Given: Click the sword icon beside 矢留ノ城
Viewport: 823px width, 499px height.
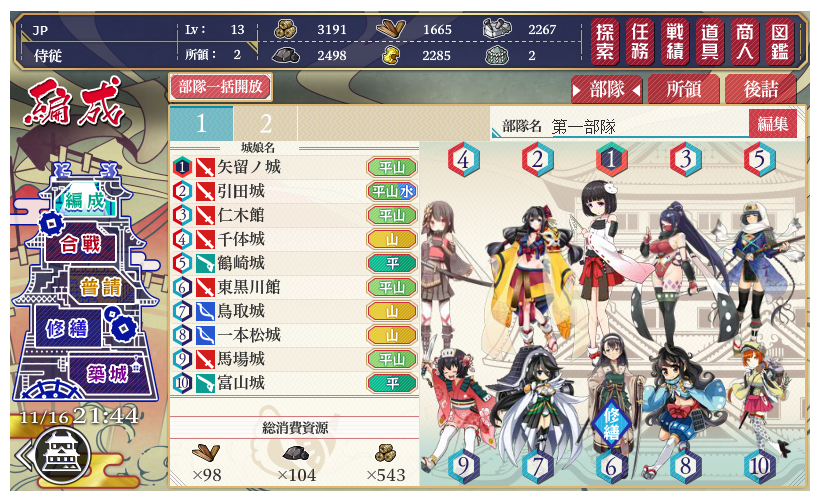Looking at the screenshot, I should 205,167.
